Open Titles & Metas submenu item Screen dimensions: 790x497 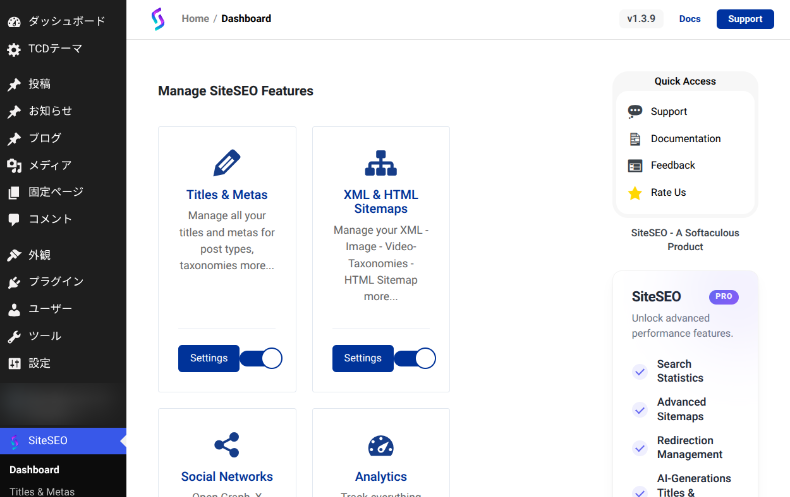click(x=42, y=491)
